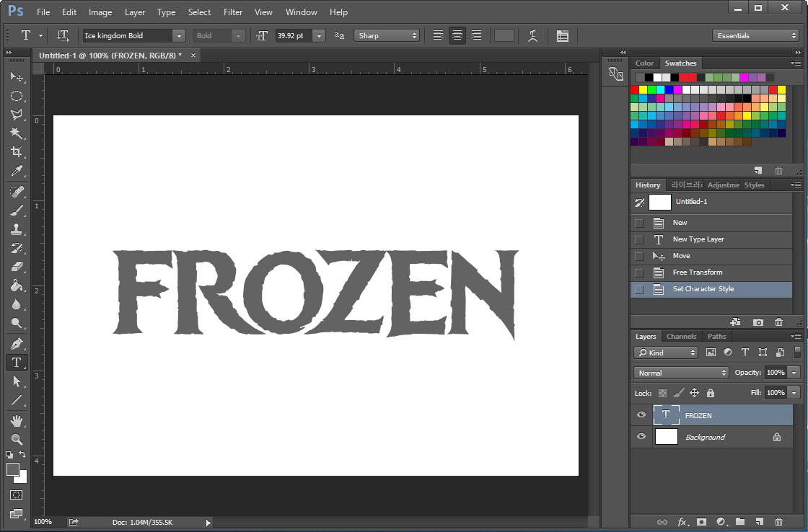Click the layer style fx icon
The width and height of the screenshot is (808, 532).
(x=682, y=522)
